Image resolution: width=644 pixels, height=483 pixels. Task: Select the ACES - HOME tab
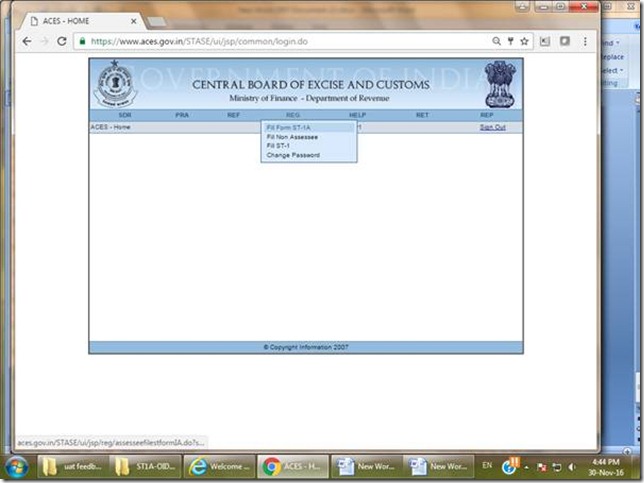pos(80,21)
